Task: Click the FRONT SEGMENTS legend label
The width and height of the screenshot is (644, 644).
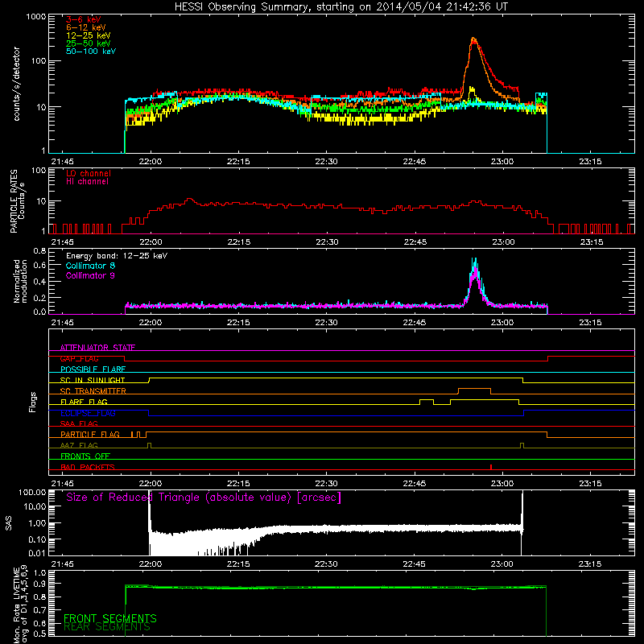Action: [110, 618]
